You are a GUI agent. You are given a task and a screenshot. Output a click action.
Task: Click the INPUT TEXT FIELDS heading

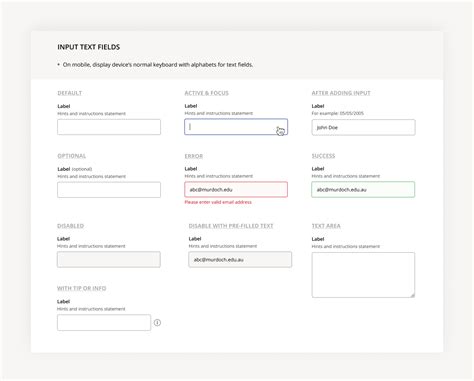point(89,47)
